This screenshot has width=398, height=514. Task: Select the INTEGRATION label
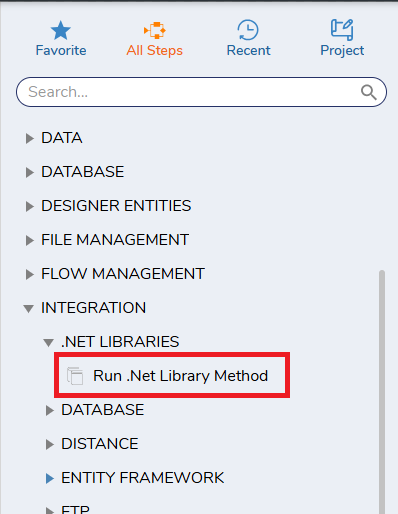click(x=94, y=308)
